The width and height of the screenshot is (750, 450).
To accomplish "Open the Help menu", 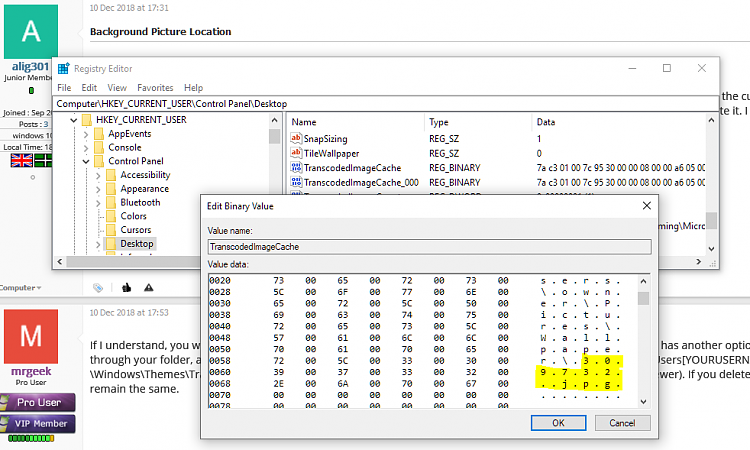I will pyautogui.click(x=193, y=88).
